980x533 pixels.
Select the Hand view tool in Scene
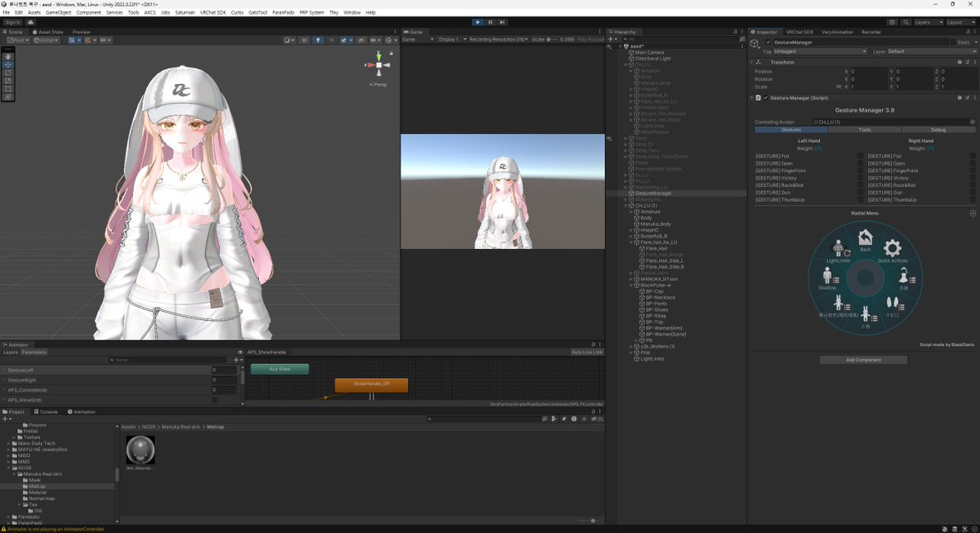pyautogui.click(x=8, y=56)
